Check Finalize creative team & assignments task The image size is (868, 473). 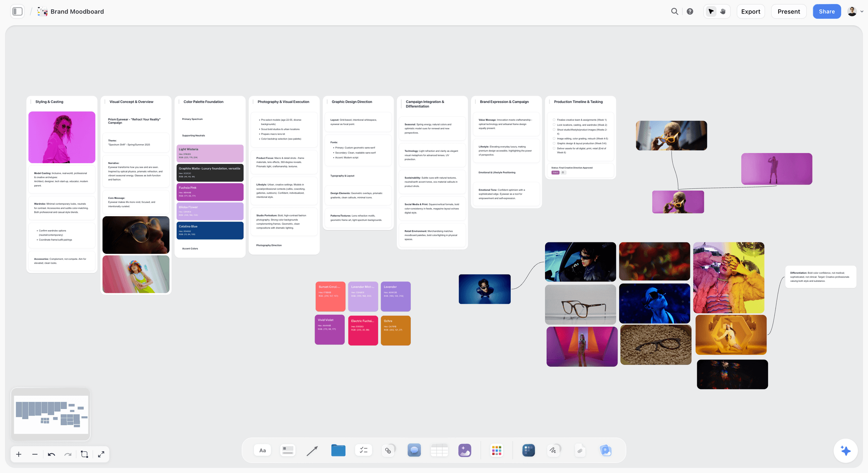[x=554, y=120]
